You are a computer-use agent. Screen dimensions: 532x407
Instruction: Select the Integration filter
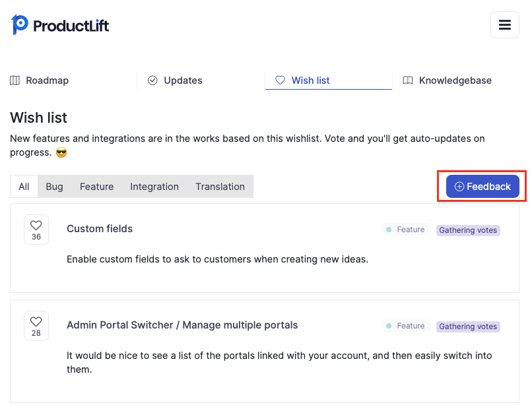tap(154, 187)
